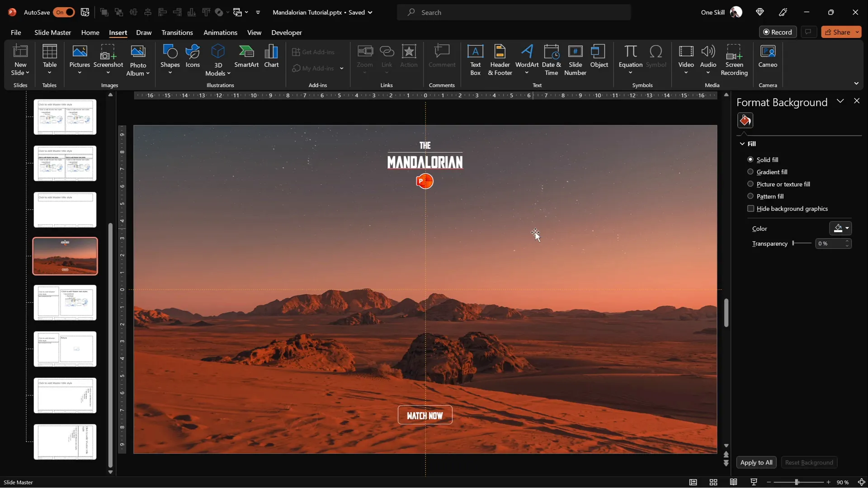868x488 pixels.
Task: Close the Format Background pane
Action: tap(856, 101)
